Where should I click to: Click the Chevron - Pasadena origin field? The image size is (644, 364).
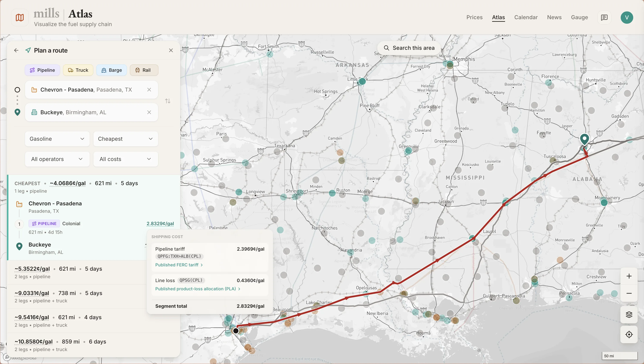91,90
